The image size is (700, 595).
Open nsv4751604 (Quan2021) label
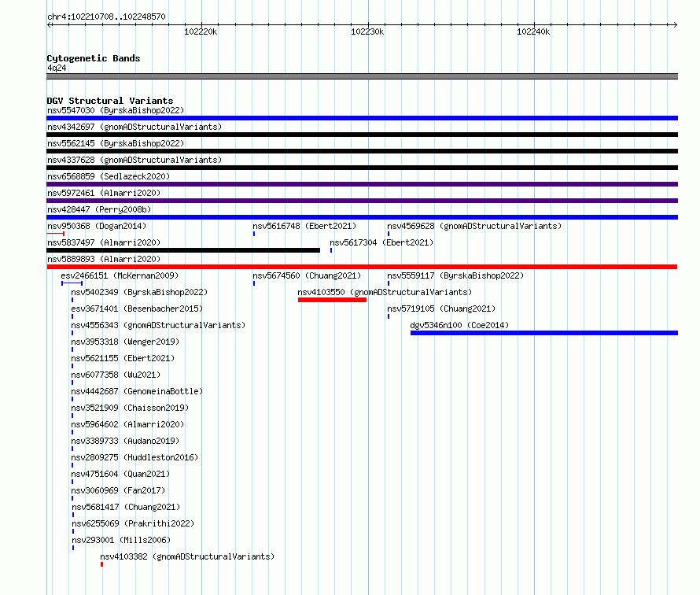pos(120,474)
